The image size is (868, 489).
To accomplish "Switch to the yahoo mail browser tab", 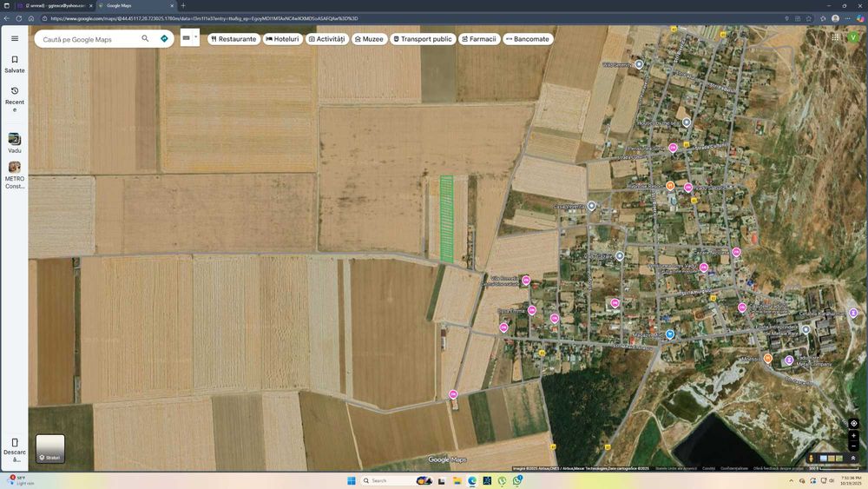I will pos(54,5).
